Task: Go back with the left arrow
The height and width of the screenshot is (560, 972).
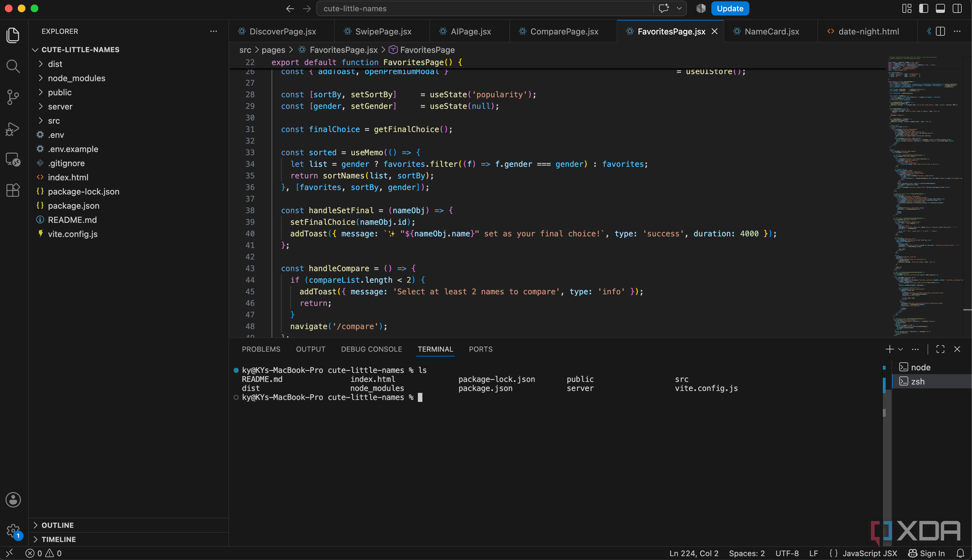Action: click(x=290, y=8)
